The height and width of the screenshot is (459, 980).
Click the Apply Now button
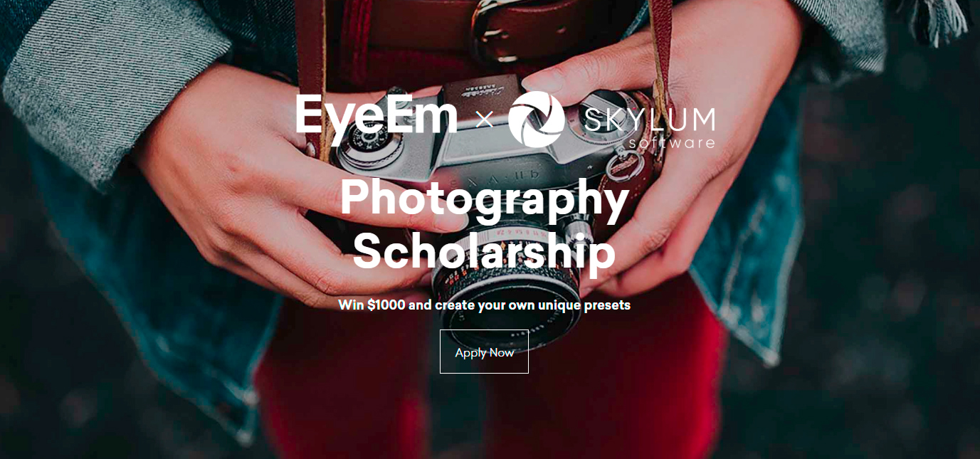pos(484,352)
